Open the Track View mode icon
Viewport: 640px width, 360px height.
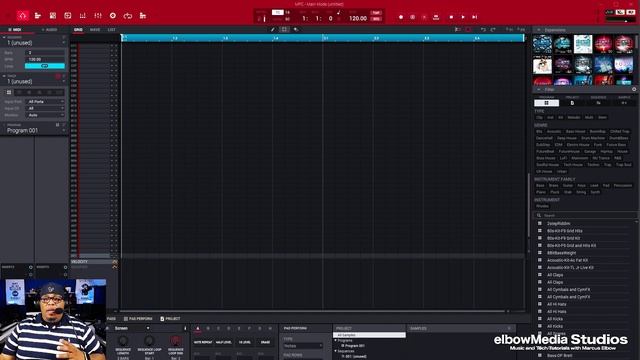point(38,16)
